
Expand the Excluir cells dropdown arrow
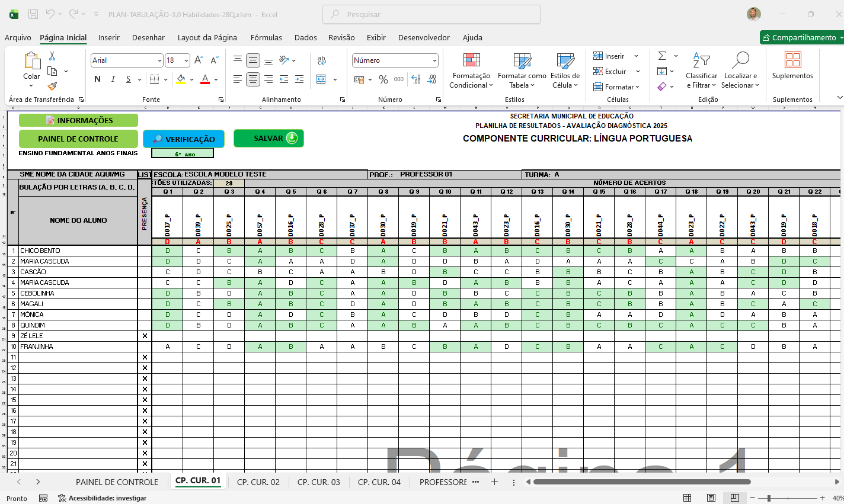[x=638, y=72]
